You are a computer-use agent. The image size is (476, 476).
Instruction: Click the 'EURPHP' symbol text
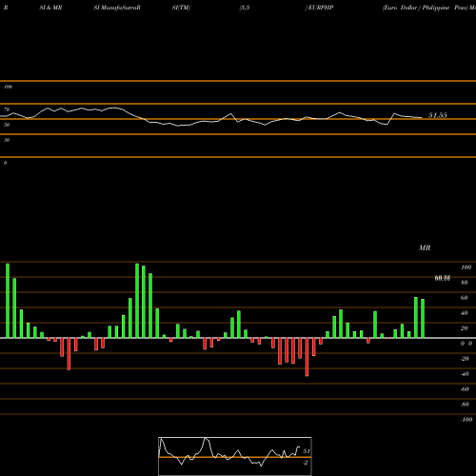321,8
